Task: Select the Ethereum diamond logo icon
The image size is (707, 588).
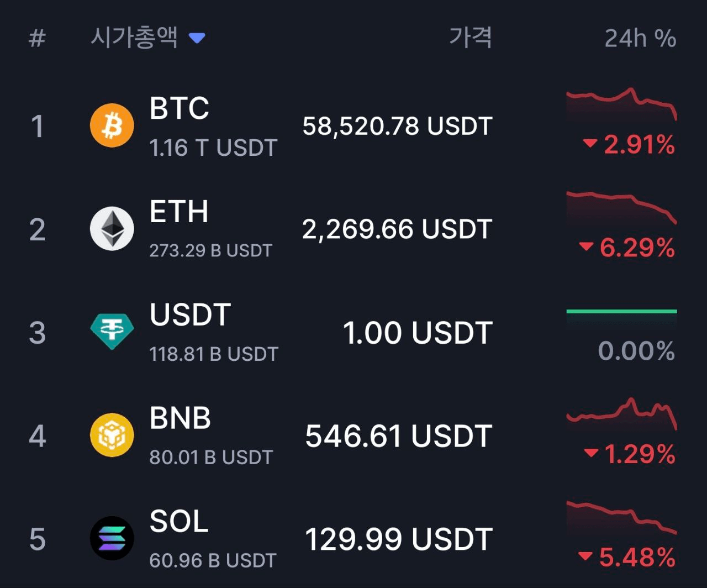Action: coord(112,229)
